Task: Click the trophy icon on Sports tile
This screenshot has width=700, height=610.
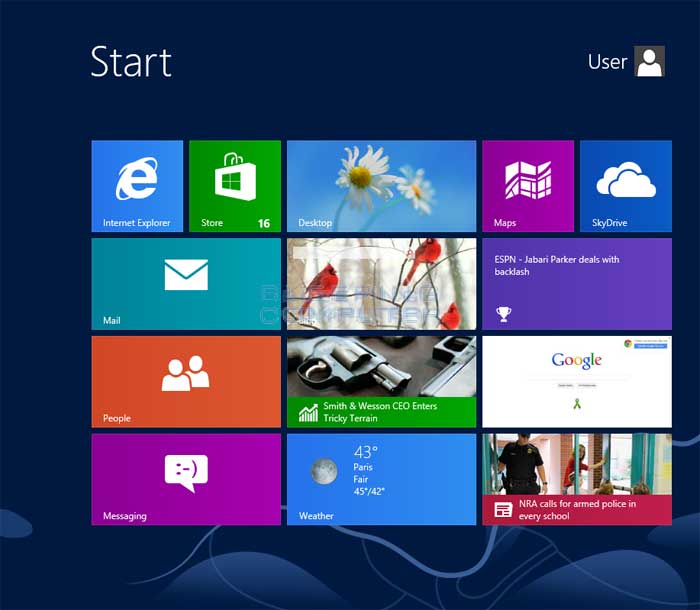Action: pos(504,314)
